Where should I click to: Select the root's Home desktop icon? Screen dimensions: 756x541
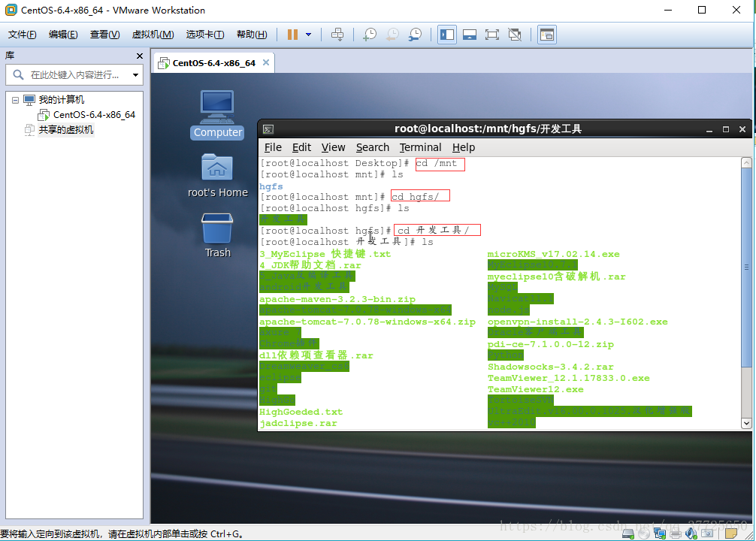pos(217,176)
